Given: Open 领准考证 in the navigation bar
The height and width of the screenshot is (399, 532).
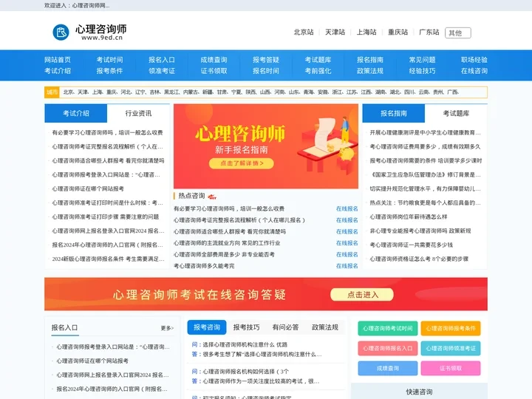Looking at the screenshot, I should click(x=162, y=71).
